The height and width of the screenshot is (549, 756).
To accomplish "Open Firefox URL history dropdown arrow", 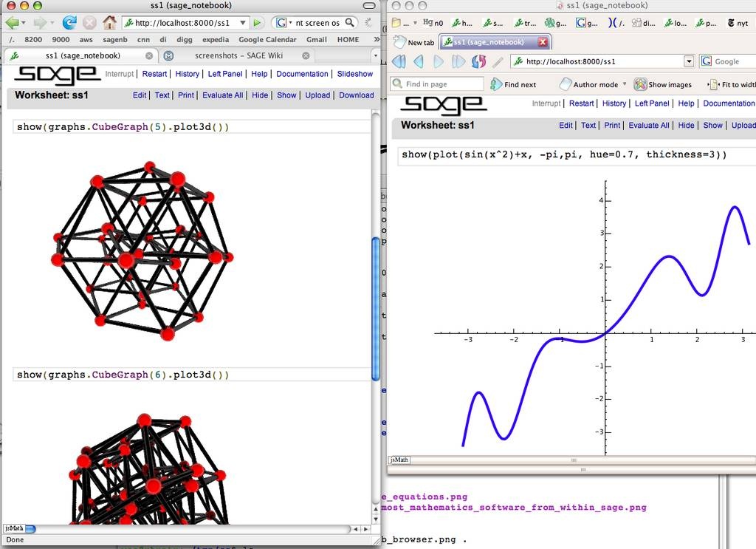I will pos(244,23).
